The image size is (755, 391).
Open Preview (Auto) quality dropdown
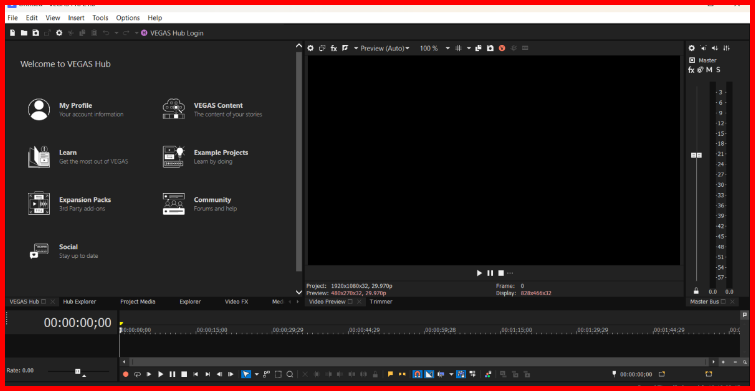pyautogui.click(x=385, y=48)
